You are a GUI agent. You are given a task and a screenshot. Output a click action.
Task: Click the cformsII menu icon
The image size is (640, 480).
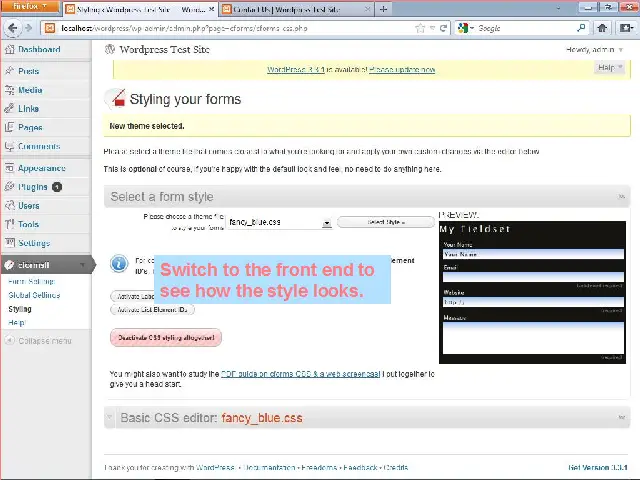point(9,265)
